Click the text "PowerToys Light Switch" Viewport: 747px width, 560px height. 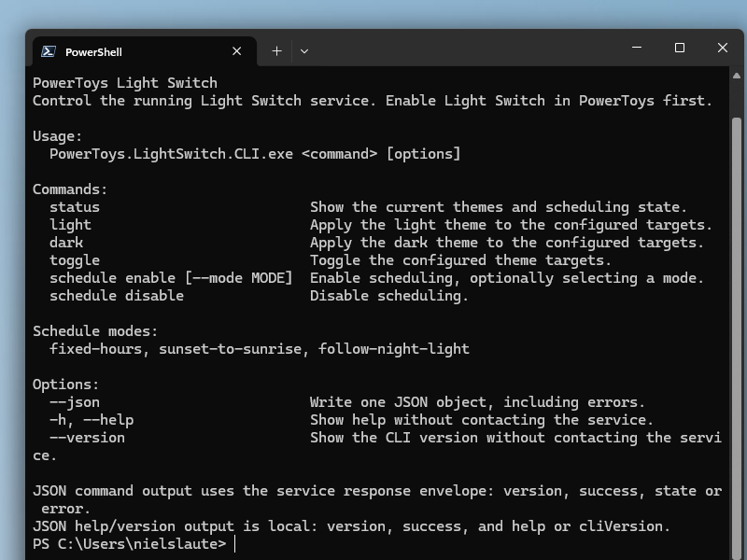pos(125,83)
